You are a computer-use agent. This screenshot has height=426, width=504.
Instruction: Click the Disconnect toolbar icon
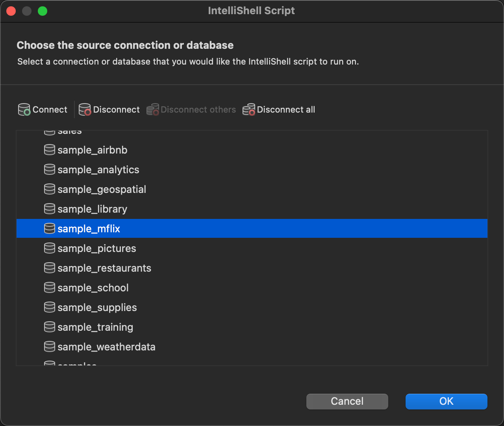[84, 109]
